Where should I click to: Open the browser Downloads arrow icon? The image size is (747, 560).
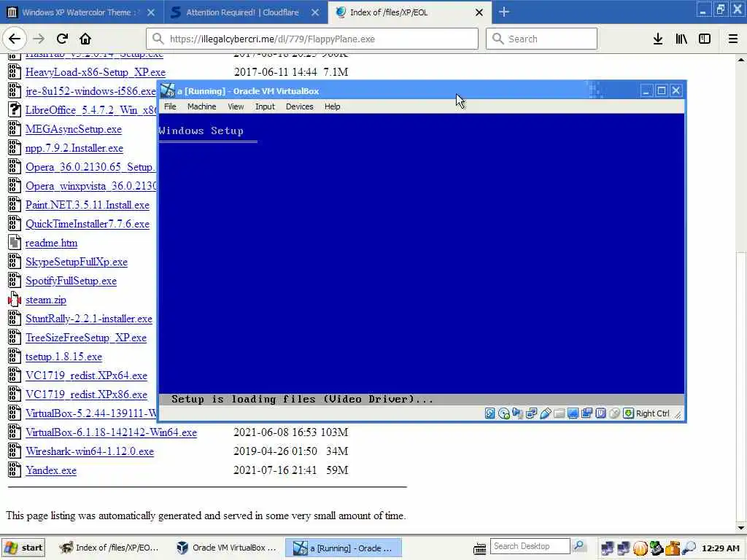(658, 39)
